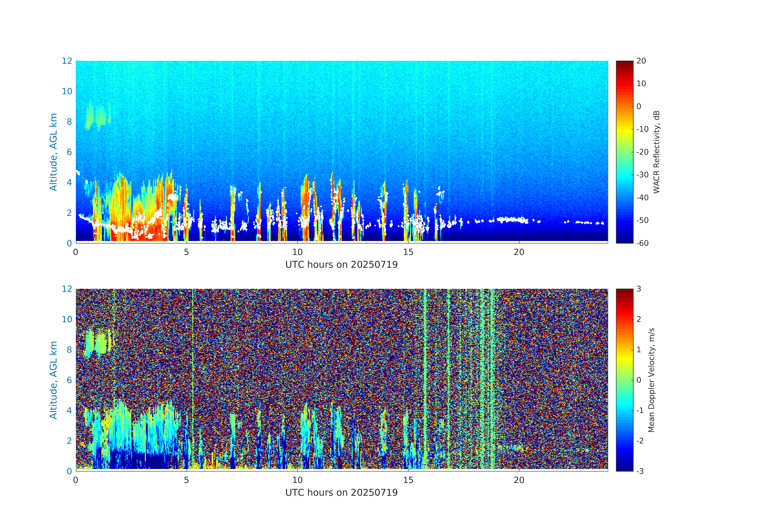Click y-axis tick 8 of the bottom plot

69,350
